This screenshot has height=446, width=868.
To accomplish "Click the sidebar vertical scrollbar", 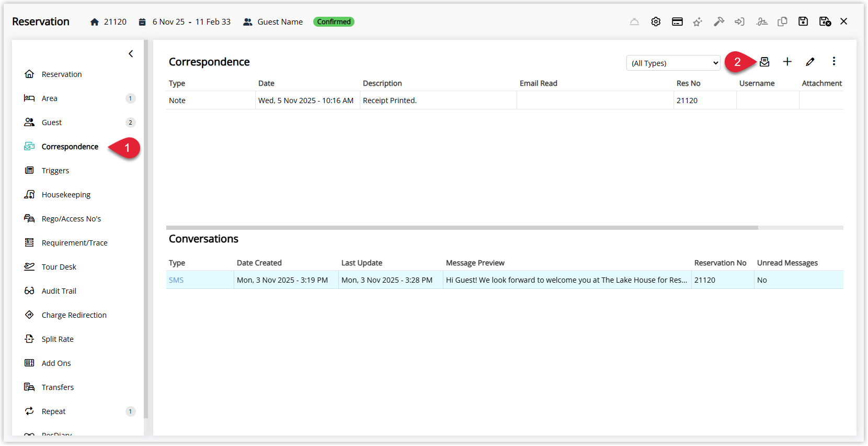I will click(x=146, y=229).
